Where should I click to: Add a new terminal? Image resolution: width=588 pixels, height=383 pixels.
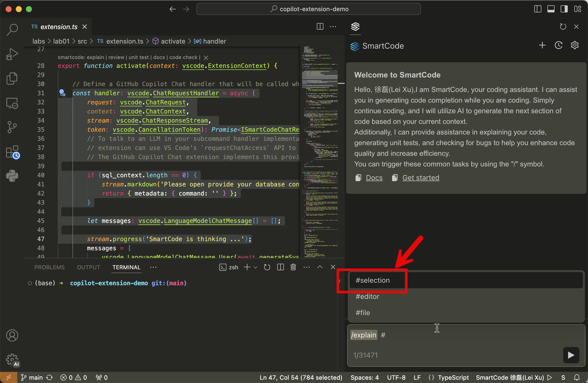pyautogui.click(x=247, y=267)
